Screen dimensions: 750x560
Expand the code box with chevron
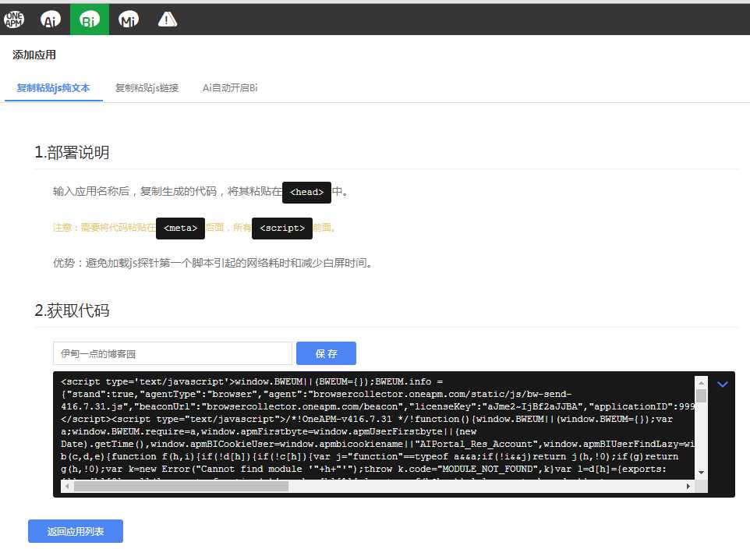click(722, 385)
